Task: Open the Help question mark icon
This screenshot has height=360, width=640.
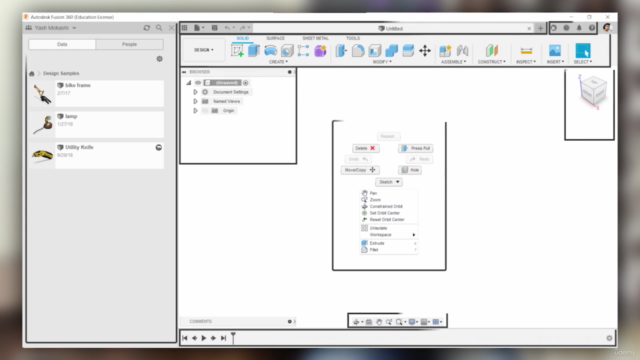Action: click(592, 28)
